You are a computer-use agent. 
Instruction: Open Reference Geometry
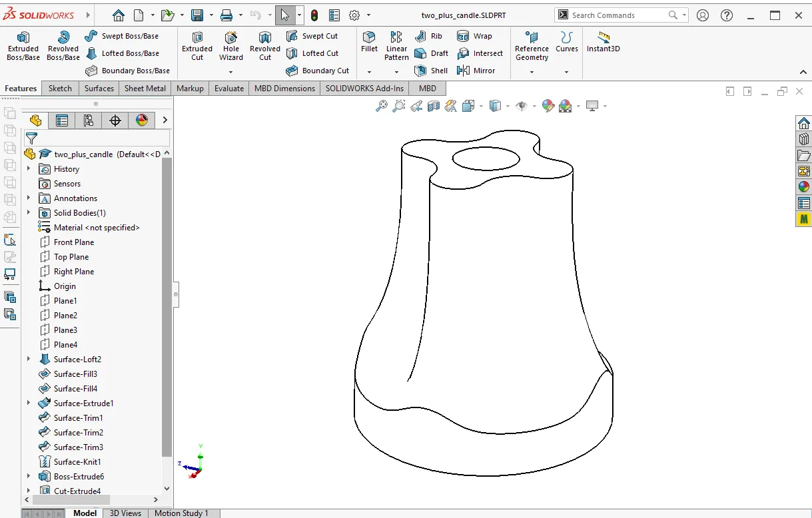(x=531, y=45)
